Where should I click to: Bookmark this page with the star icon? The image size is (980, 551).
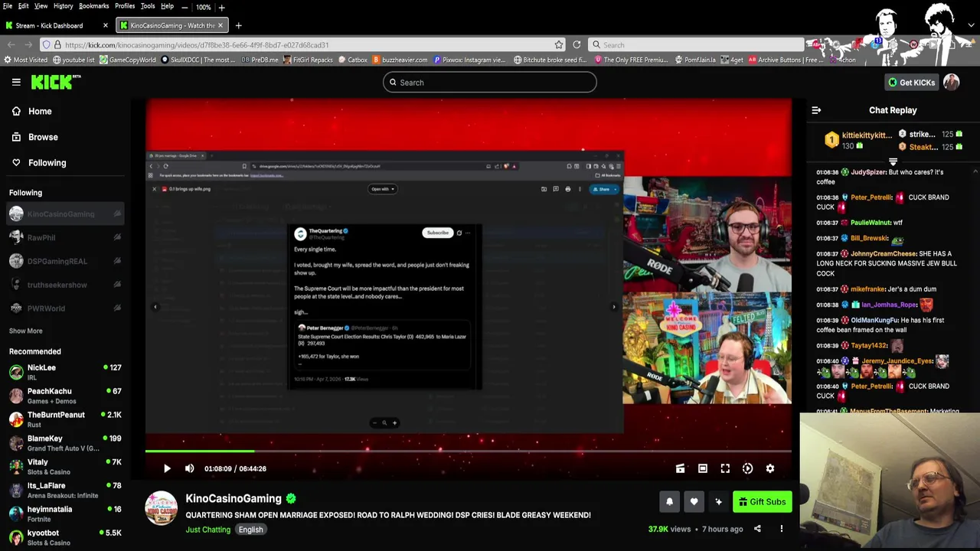tap(559, 44)
